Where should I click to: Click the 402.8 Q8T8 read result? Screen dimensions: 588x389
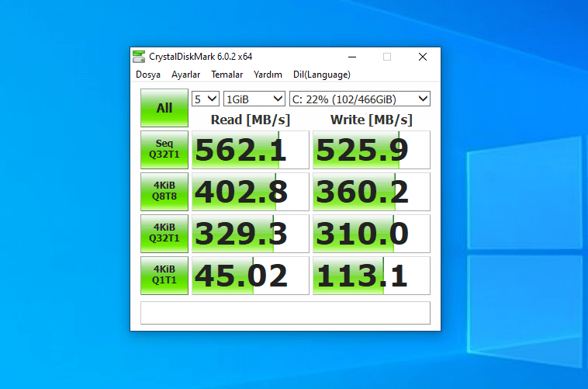pos(251,192)
